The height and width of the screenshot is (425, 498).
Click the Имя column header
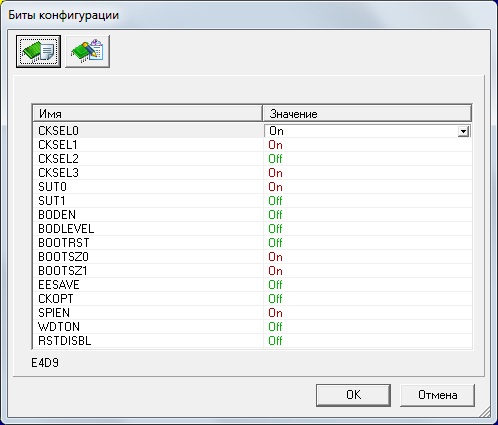click(x=147, y=114)
